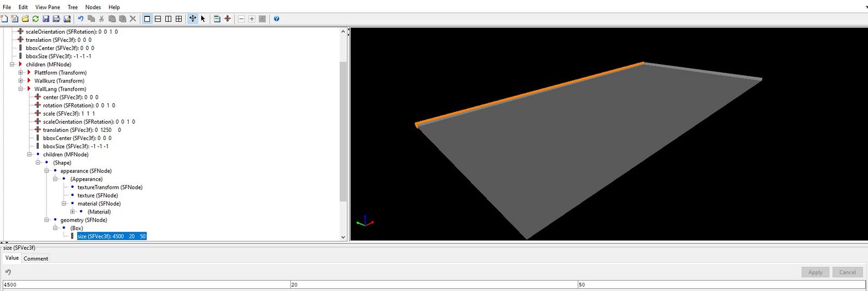Collapse the WallLang Transform node
Image resolution: width=868 pixels, height=291 pixels.
[21, 89]
